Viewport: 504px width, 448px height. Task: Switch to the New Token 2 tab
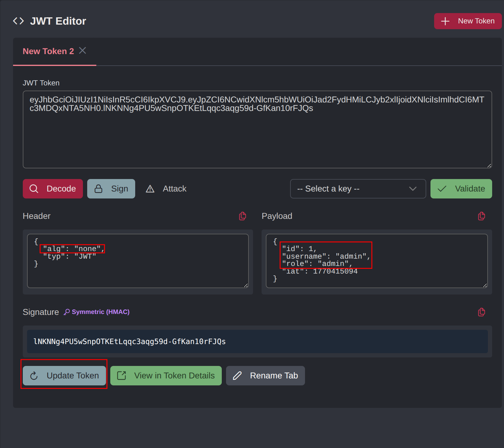click(x=48, y=51)
